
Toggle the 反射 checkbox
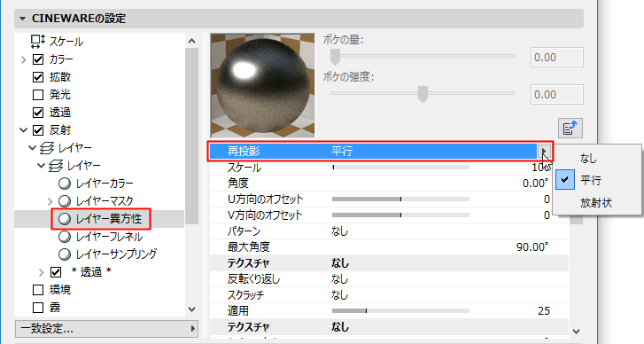coord(38,130)
